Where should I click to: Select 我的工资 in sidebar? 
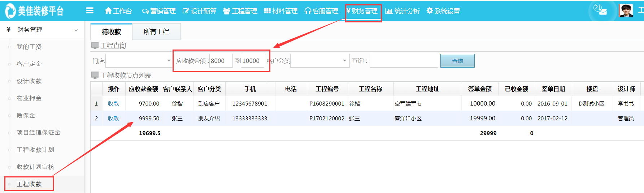tap(29, 47)
